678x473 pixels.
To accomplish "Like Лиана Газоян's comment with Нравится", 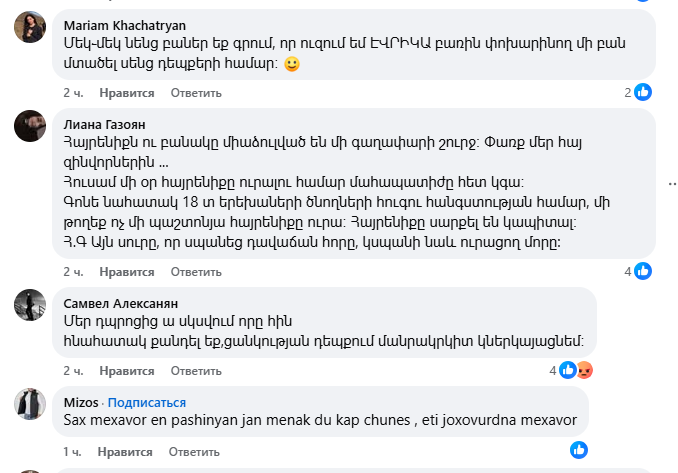I will pyautogui.click(x=126, y=271).
